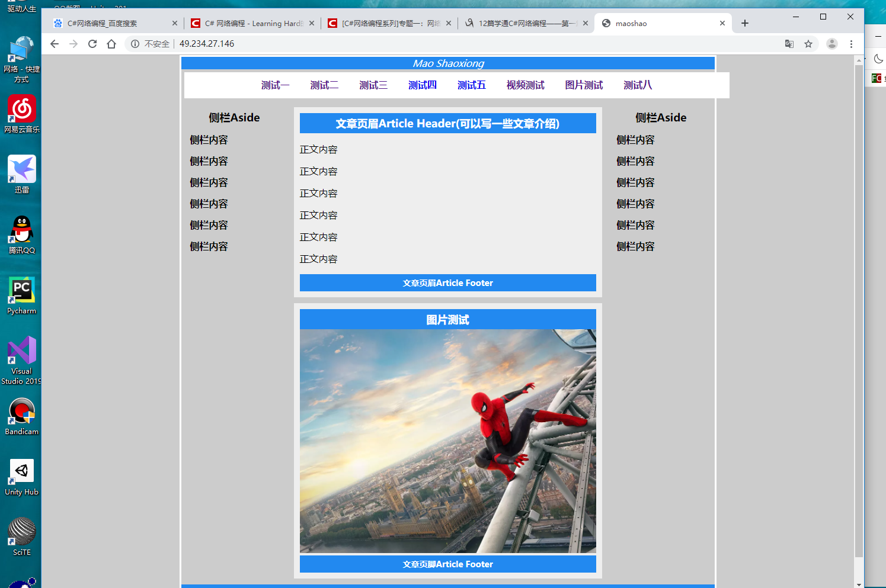The image size is (886, 588).
Task: Close the 12篇学通C#网络编程 tab
Action: point(586,23)
